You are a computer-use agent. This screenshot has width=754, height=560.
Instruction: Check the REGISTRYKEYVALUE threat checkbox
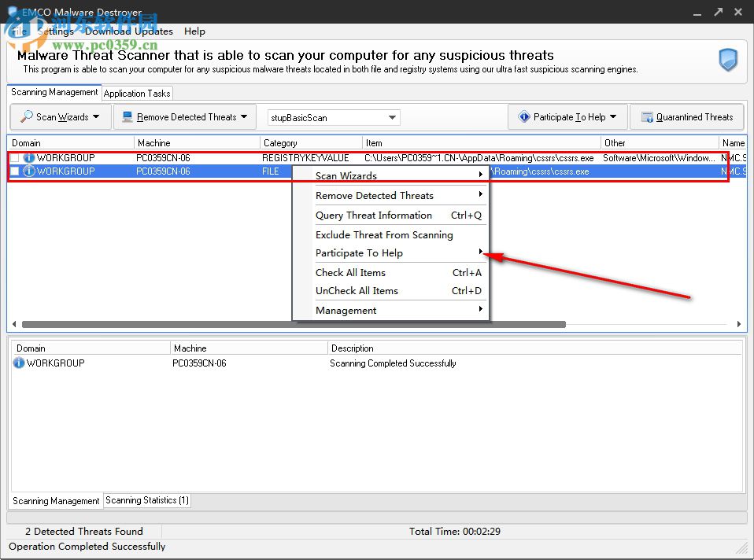click(13, 157)
